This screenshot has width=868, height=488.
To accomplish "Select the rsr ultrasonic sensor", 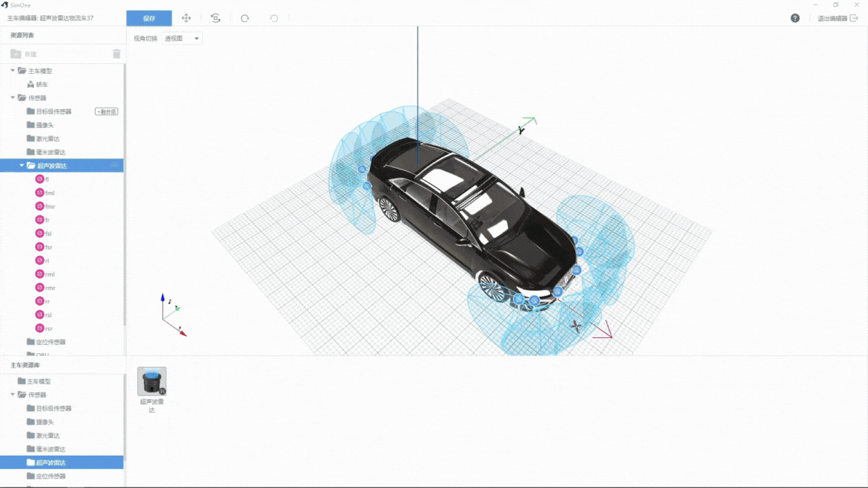I will [x=49, y=328].
